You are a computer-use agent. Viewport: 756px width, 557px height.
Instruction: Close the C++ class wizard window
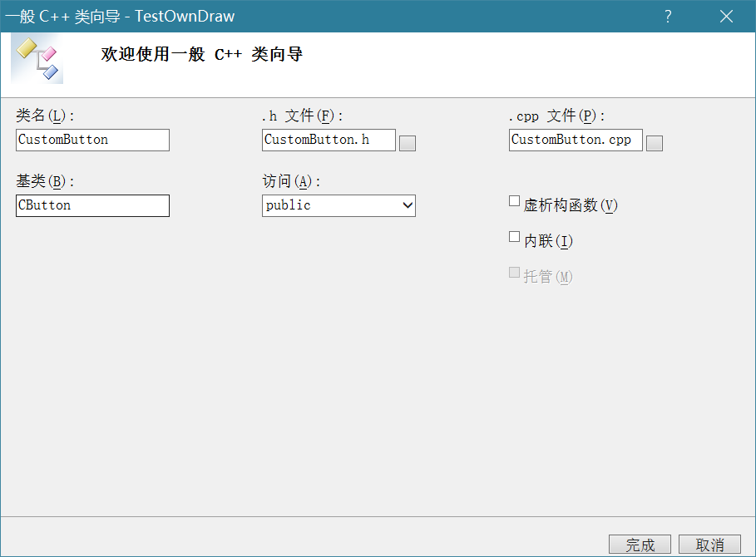726,17
